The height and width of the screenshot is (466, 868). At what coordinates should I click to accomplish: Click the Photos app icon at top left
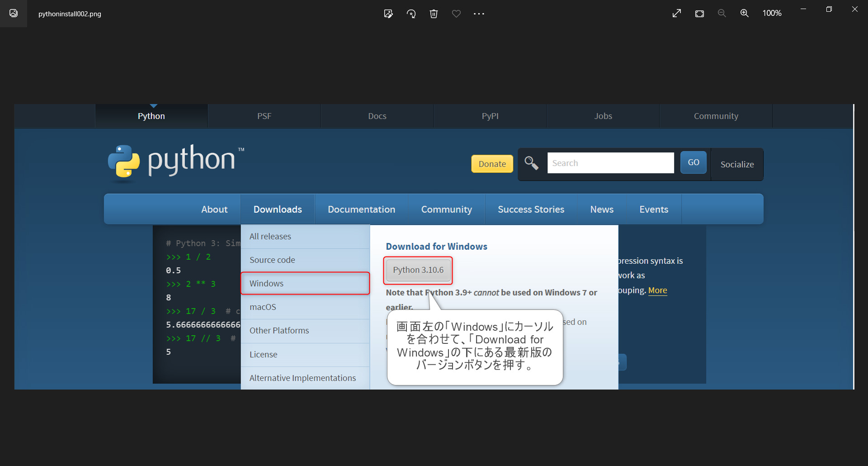point(14,14)
